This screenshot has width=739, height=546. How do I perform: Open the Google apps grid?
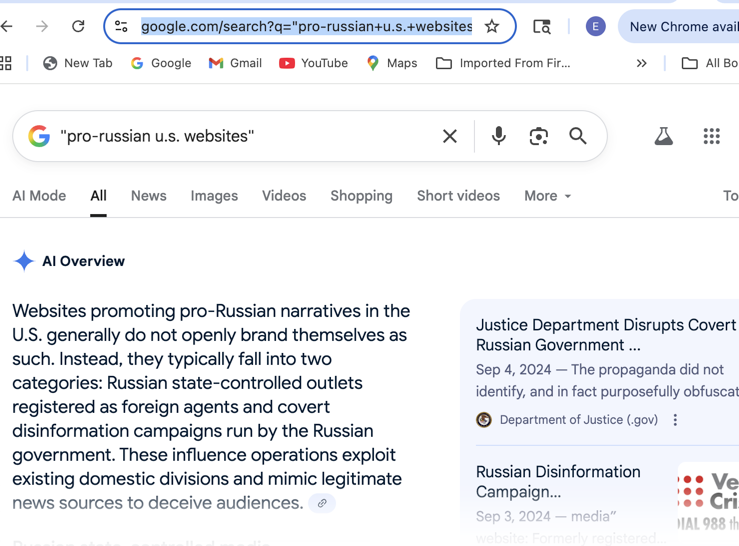tap(711, 136)
